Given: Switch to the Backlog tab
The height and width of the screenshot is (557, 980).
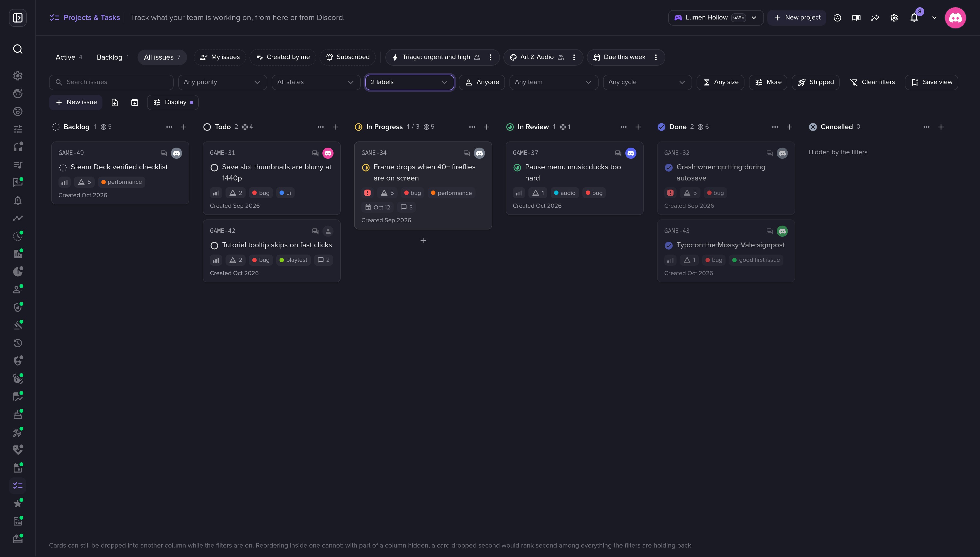Looking at the screenshot, I should point(113,57).
